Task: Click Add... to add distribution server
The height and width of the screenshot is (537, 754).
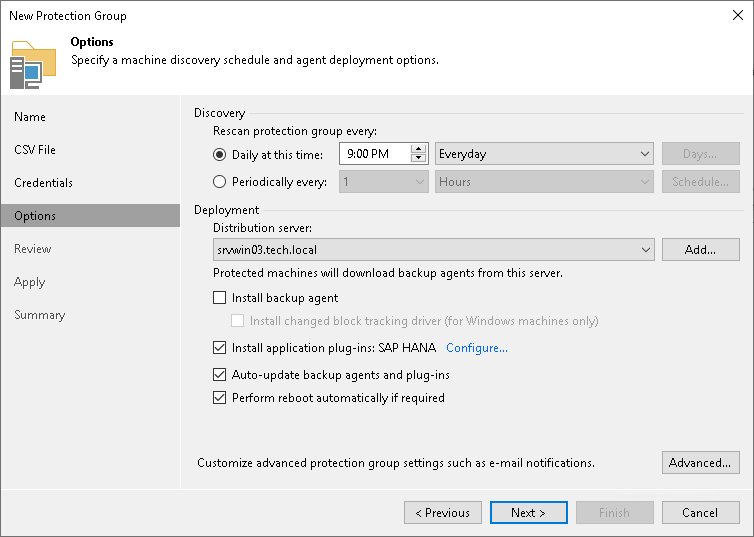Action: tap(701, 250)
